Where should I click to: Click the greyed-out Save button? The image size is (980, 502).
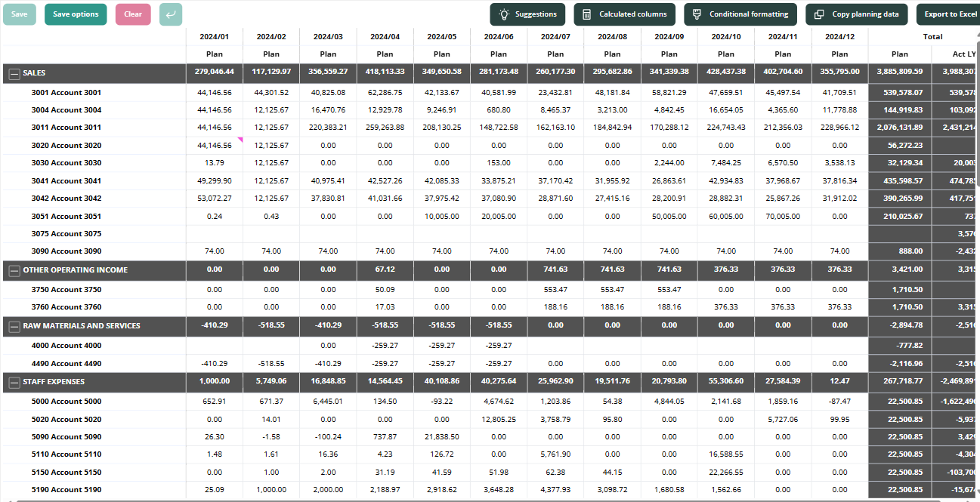coord(19,14)
